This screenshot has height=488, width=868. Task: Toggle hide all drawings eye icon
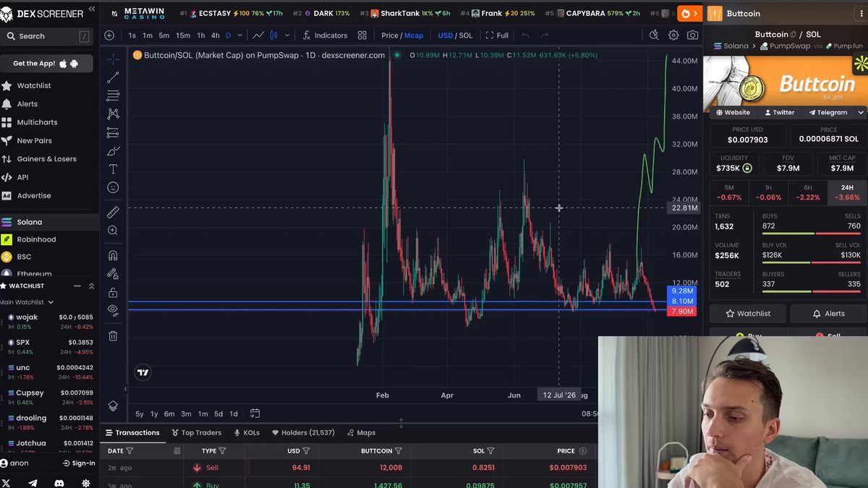113,310
